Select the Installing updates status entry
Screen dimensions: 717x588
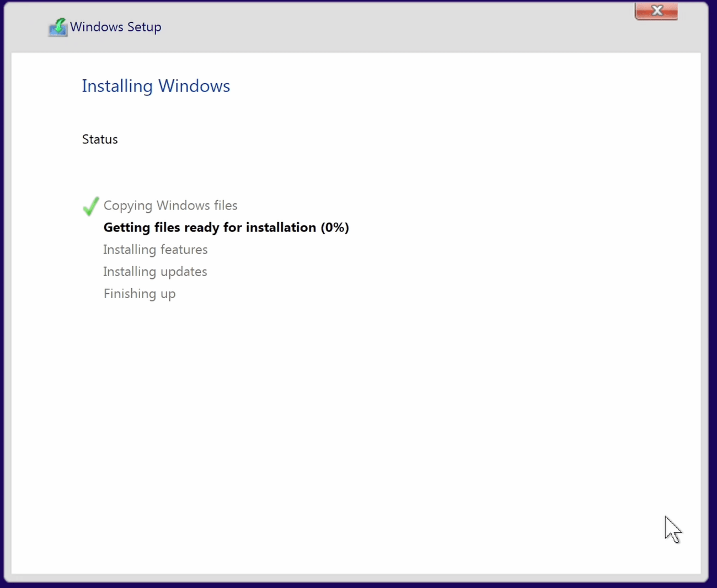pos(155,271)
